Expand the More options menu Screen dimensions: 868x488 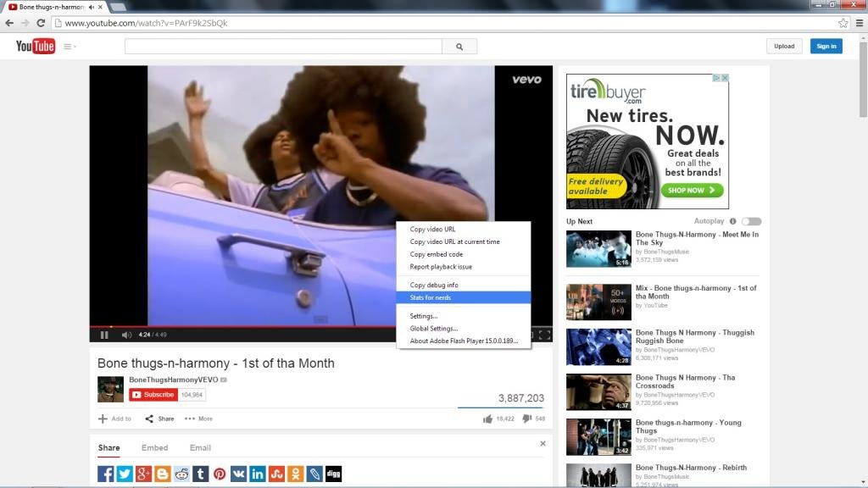point(198,419)
